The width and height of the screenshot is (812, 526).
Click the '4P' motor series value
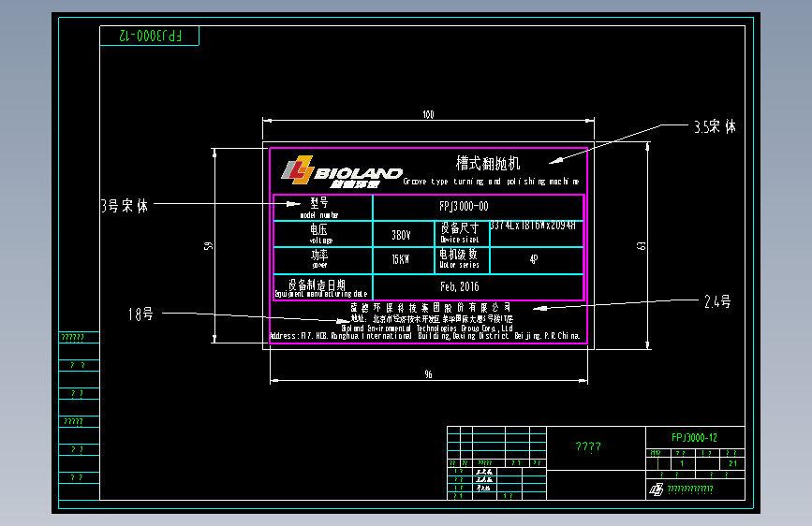click(x=534, y=259)
